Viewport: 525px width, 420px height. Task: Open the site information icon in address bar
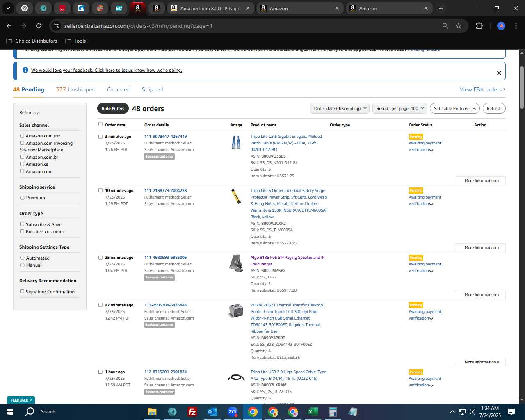point(57,26)
